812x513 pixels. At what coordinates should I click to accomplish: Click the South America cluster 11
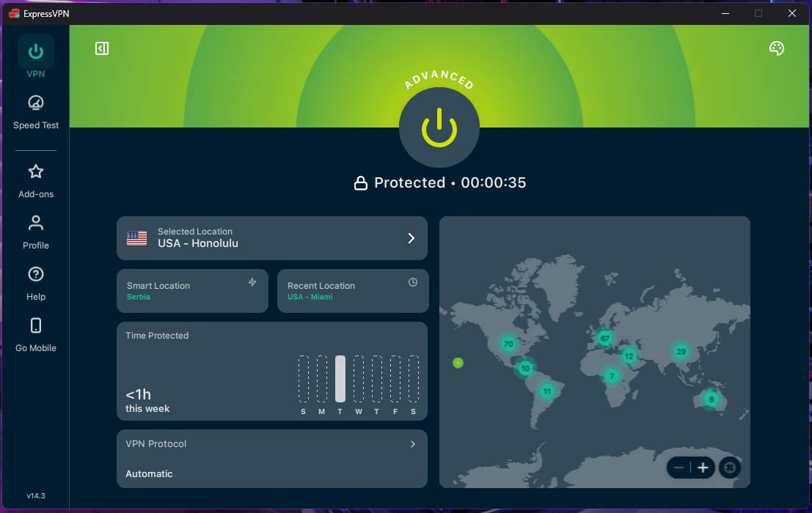[547, 391]
